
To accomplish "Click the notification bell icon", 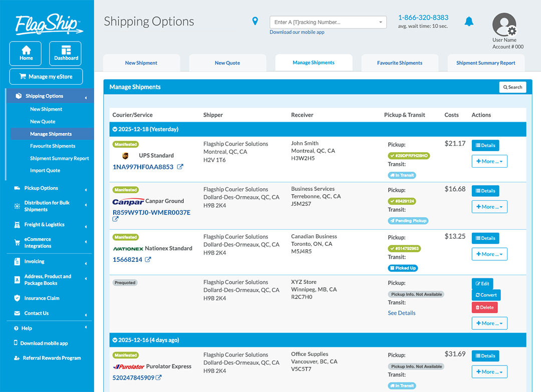I will [x=469, y=21].
